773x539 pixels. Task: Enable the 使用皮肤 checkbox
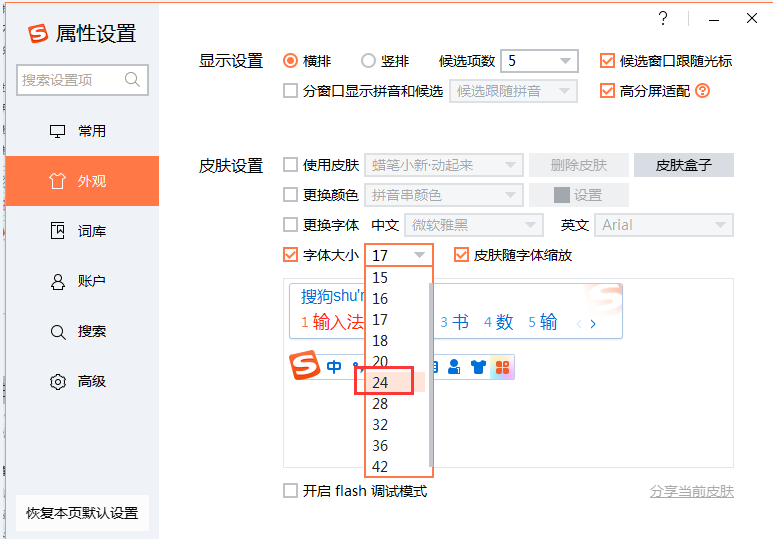(290, 165)
